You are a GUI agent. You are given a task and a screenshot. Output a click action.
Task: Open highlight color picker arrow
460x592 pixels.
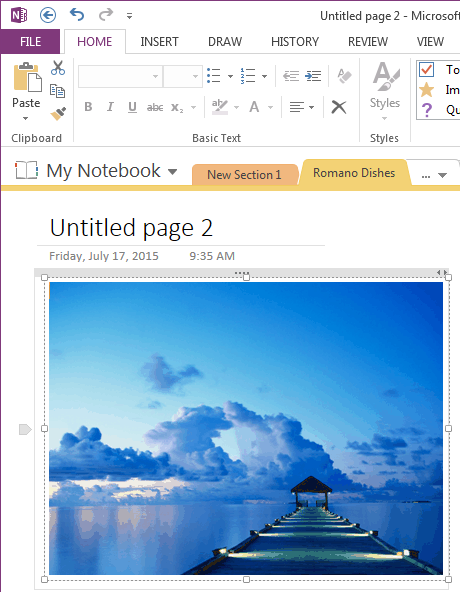tap(236, 108)
